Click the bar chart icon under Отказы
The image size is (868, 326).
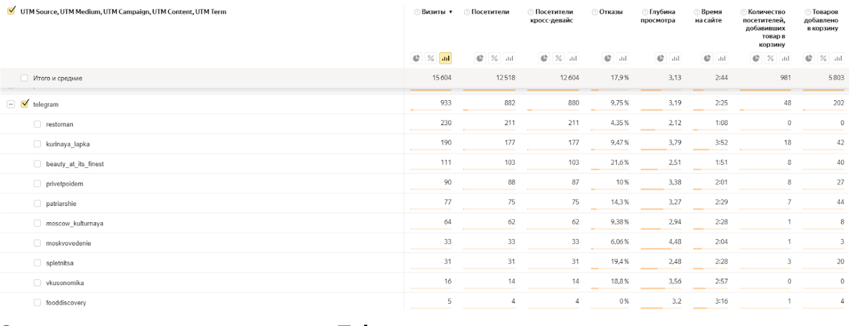coord(623,58)
